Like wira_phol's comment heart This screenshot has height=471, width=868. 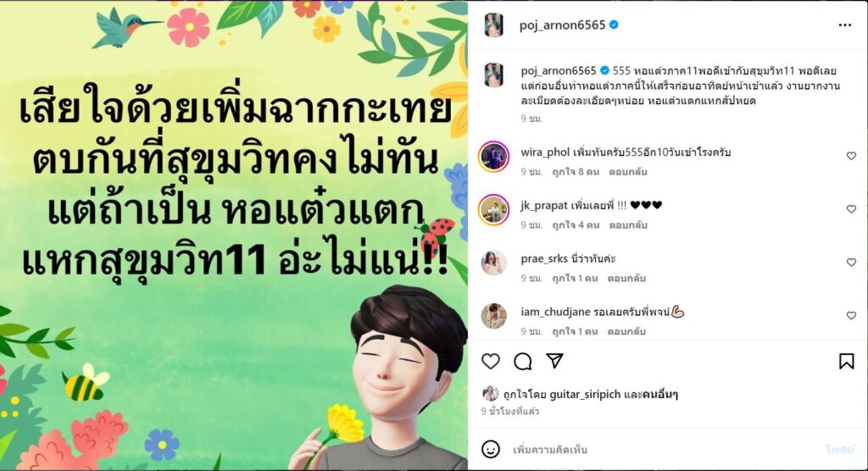(x=851, y=156)
